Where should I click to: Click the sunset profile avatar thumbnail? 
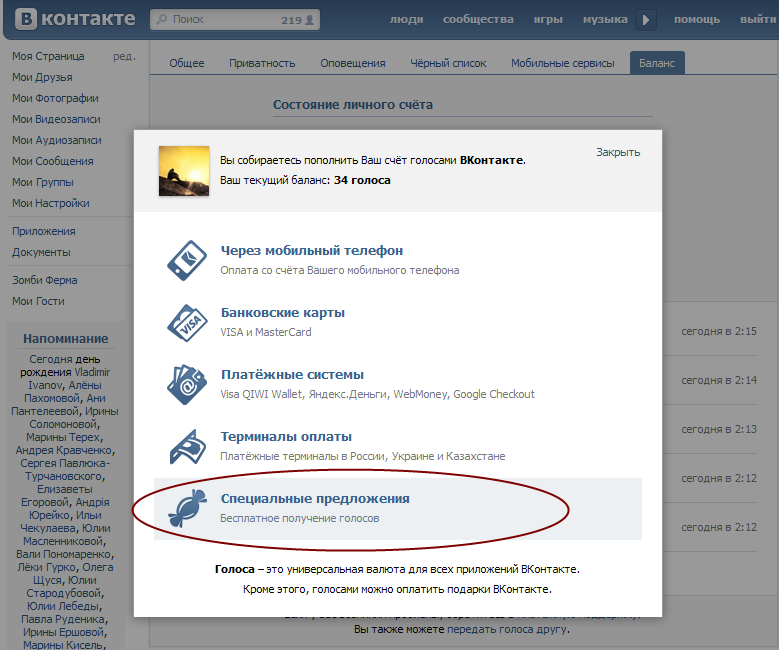tap(184, 171)
